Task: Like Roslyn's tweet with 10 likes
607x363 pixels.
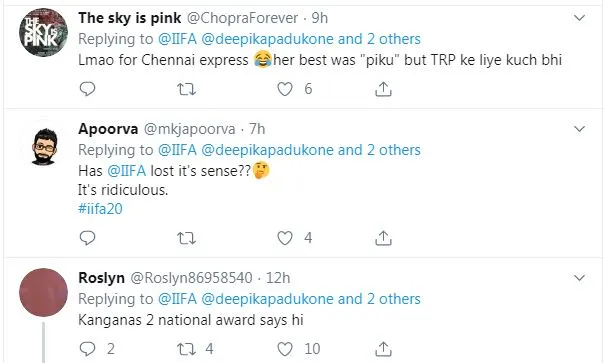Action: (285, 349)
